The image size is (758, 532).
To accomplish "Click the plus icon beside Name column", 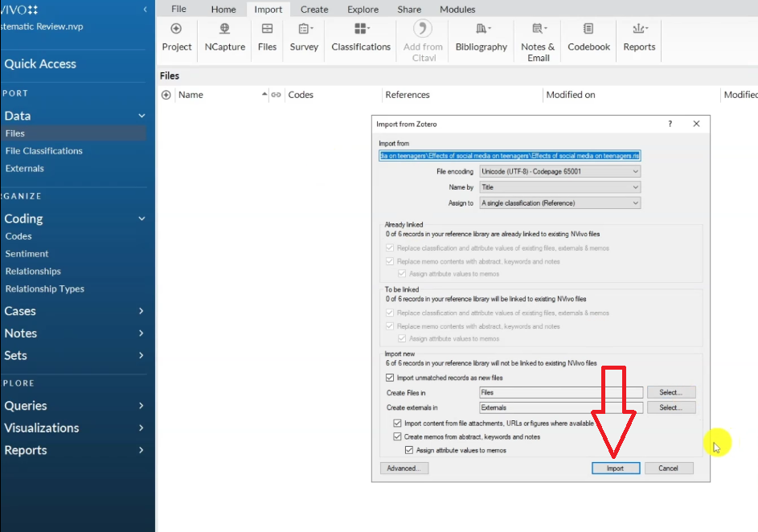I will point(166,95).
